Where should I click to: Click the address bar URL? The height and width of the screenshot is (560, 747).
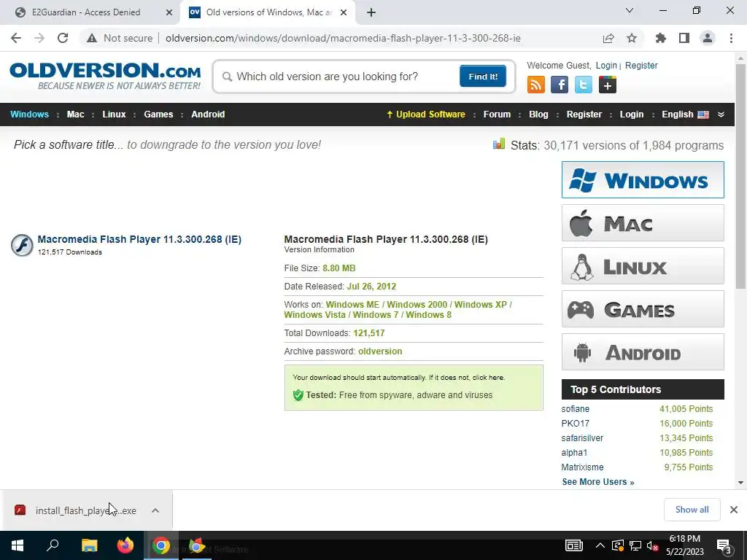tap(343, 38)
